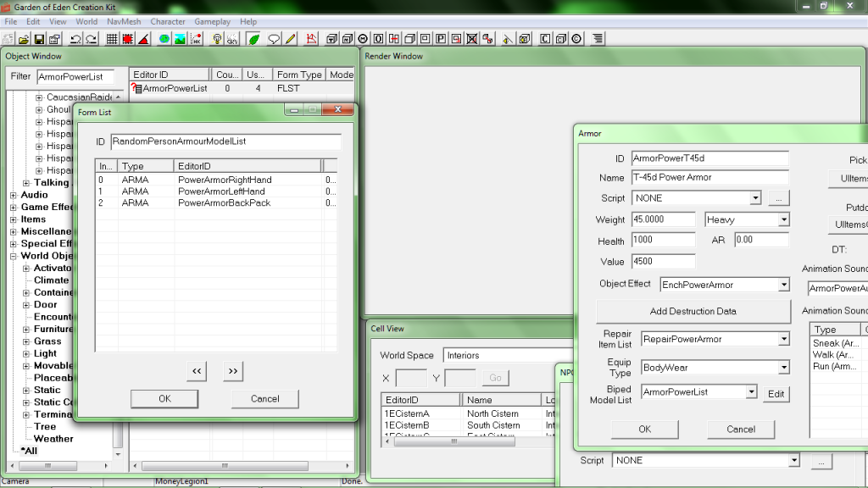Click the Havok HK simulation icon
Screen dimensions: 868x488
coord(196,39)
